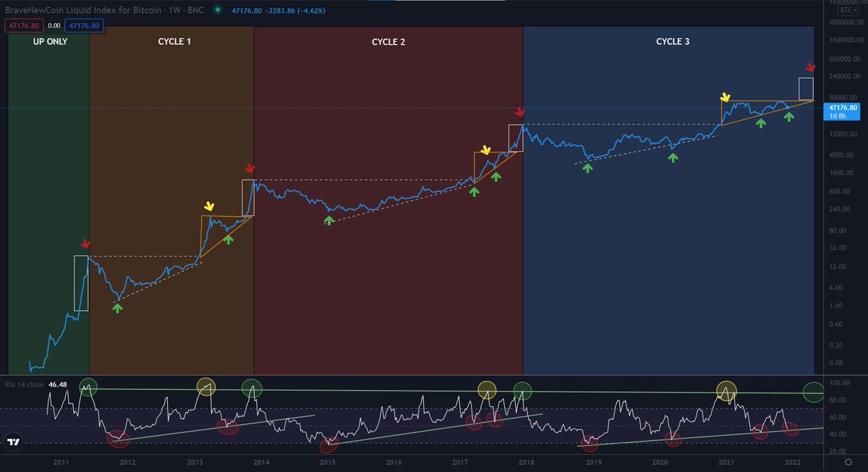Image resolution: width=868 pixels, height=472 pixels.
Task: Click 12000.00 on the price scale
Action: (842, 134)
